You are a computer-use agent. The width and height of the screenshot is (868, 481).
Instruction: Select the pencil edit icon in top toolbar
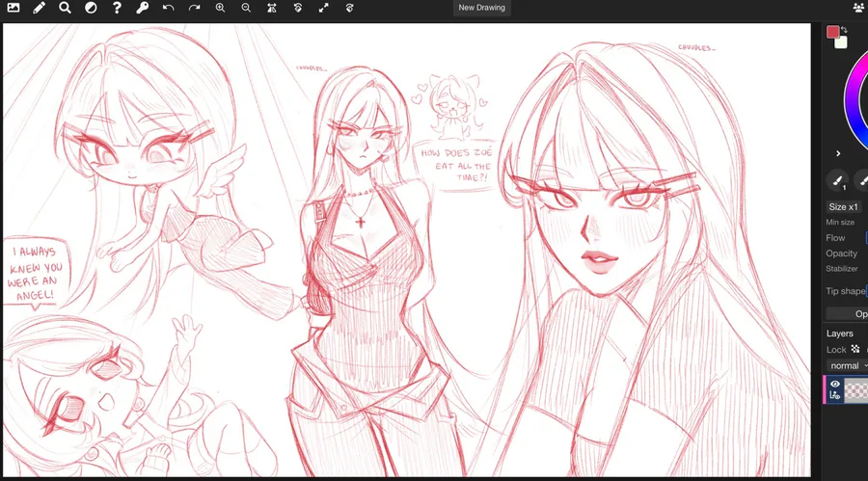[x=39, y=8]
